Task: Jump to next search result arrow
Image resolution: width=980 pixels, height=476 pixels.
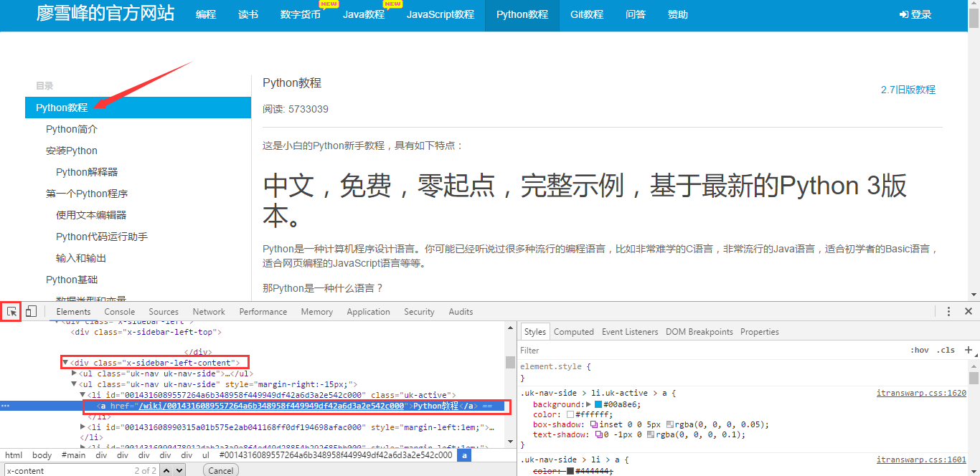Action: pyautogui.click(x=179, y=471)
